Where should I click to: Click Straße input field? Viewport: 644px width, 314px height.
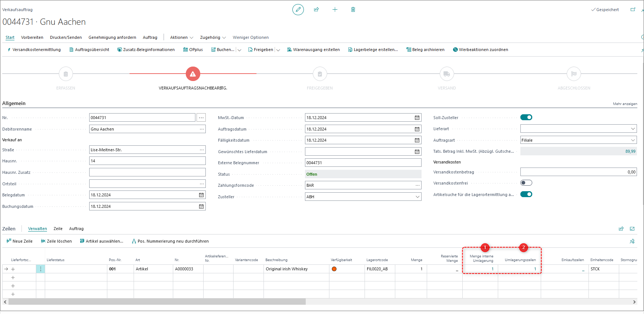click(147, 150)
